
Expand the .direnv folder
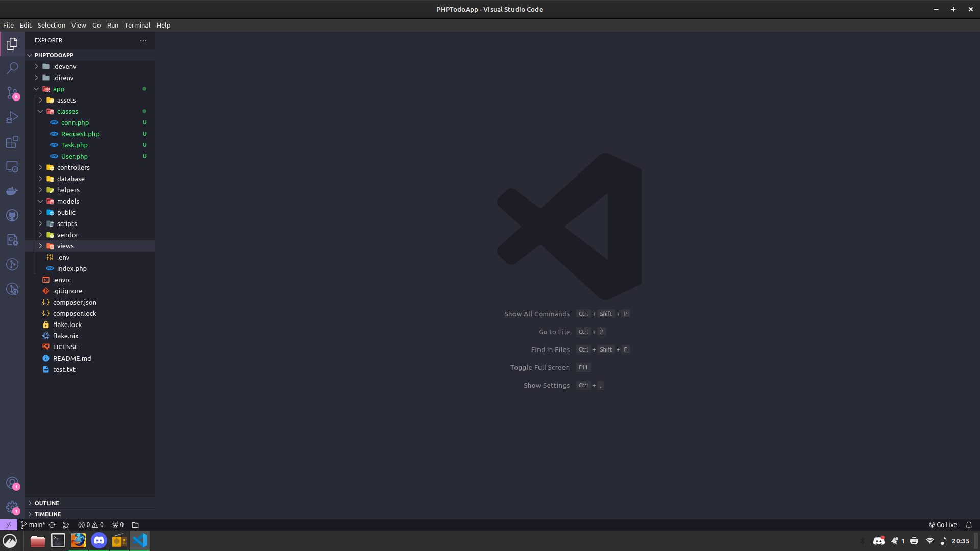90,78
